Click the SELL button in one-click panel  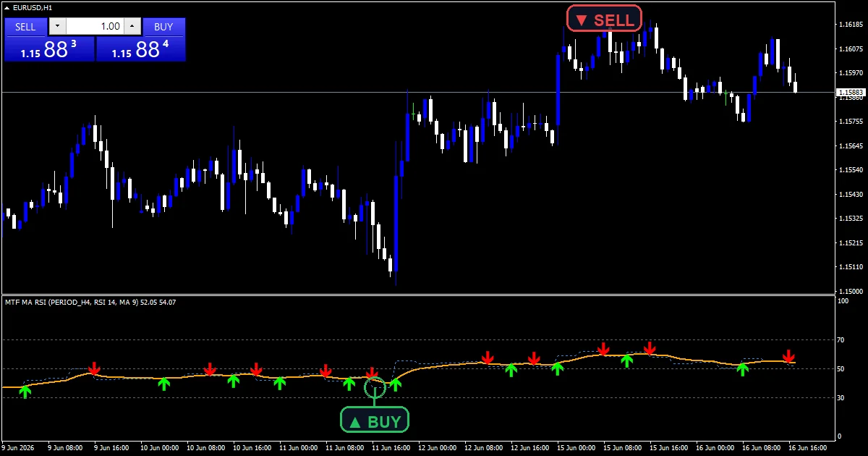[x=25, y=27]
